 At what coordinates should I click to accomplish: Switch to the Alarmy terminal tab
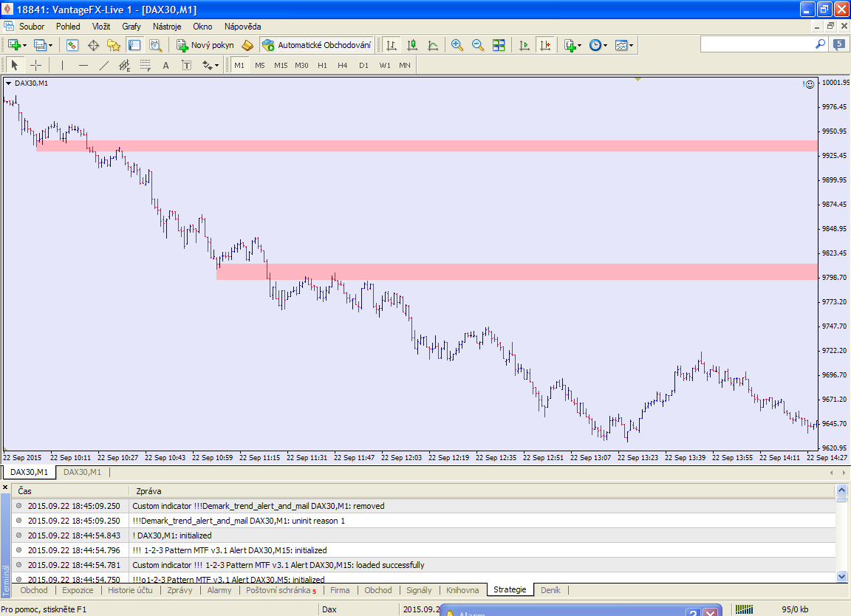[219, 590]
